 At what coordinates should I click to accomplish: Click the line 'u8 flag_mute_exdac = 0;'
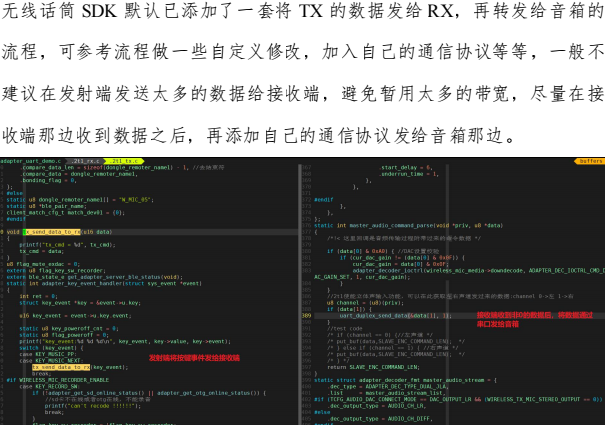[x=43, y=264]
